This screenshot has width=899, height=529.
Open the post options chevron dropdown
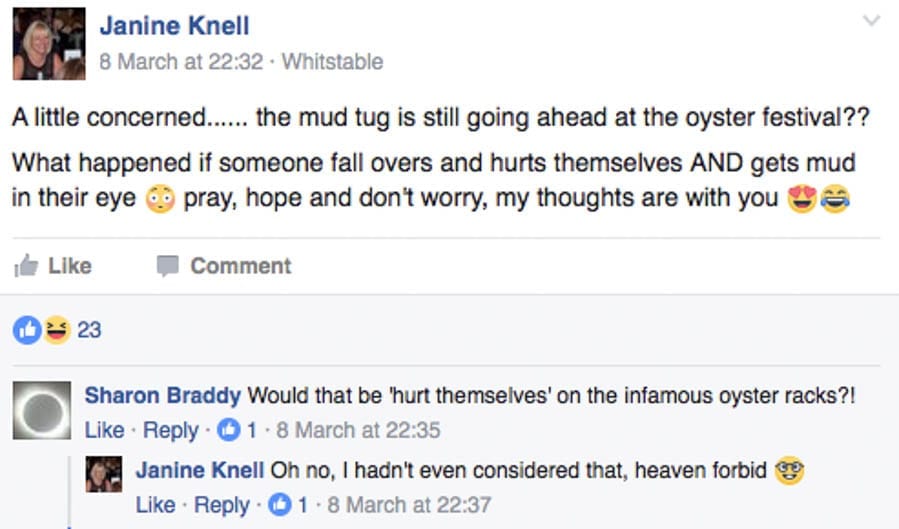pyautogui.click(x=872, y=21)
